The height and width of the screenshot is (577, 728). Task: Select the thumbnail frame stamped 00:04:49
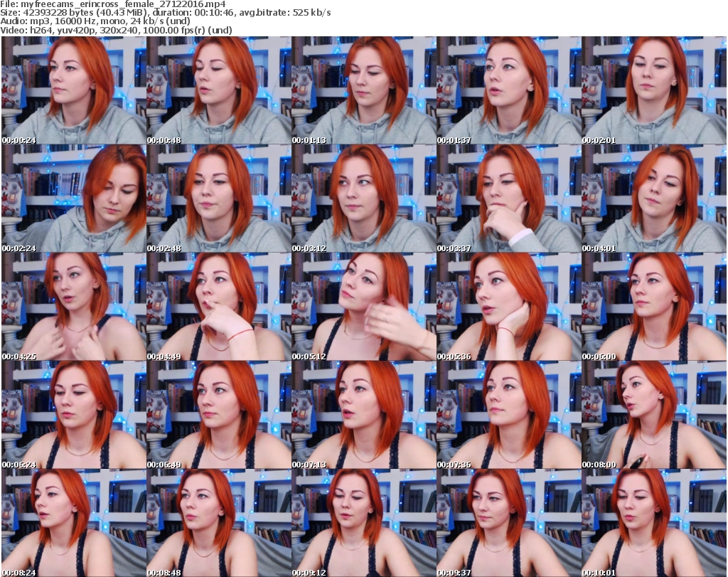pos(219,307)
